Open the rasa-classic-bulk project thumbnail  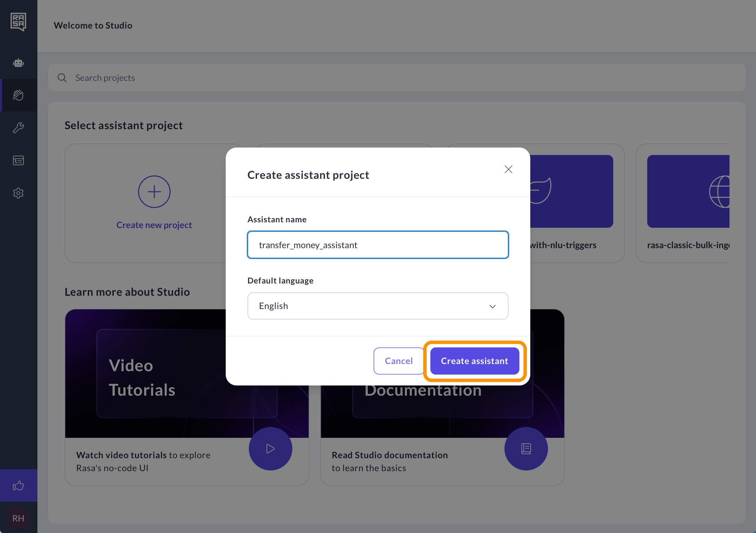[688, 191]
